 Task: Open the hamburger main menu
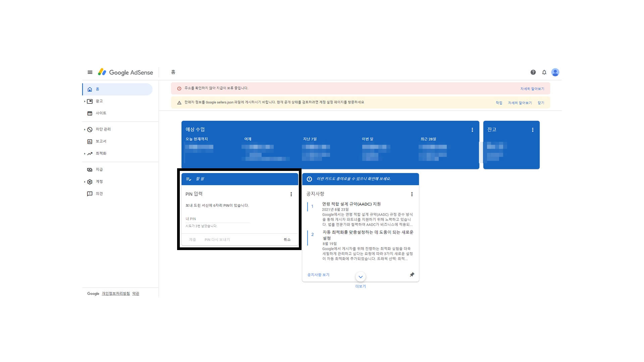(90, 72)
